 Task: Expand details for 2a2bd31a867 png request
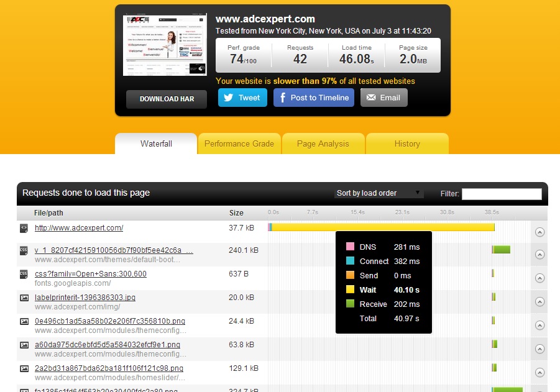coord(539,372)
